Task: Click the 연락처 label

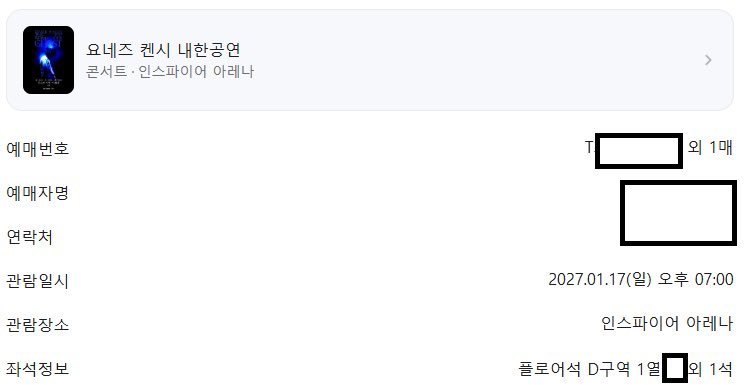Action: pos(29,237)
